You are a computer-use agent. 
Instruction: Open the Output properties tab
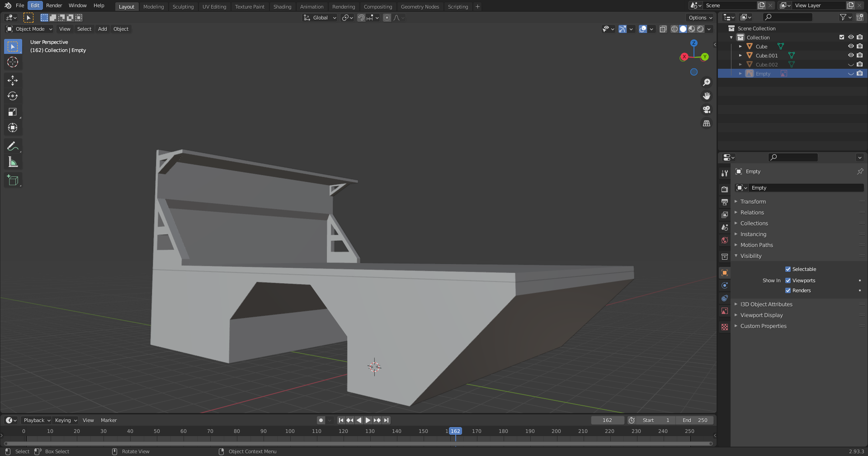[725, 202]
